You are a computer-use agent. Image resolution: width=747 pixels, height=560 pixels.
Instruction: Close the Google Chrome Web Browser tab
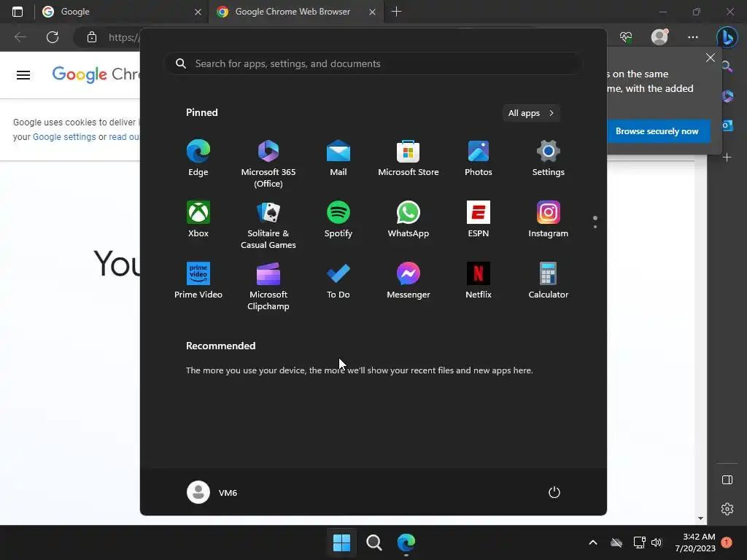[373, 12]
